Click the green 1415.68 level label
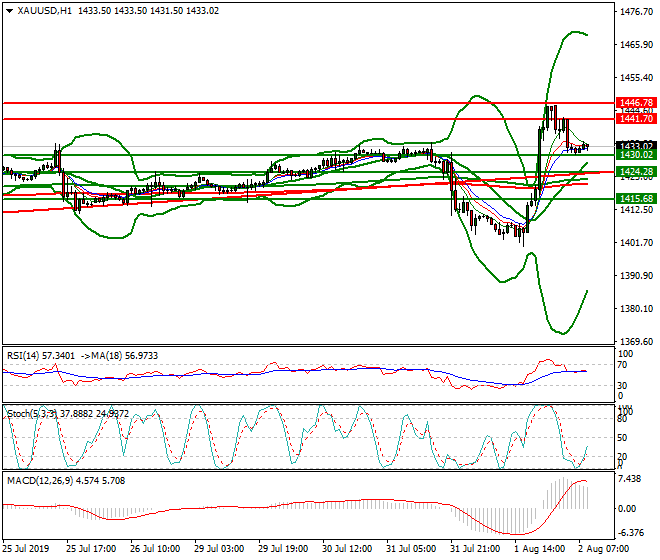This screenshot has height=560, width=660. [636, 199]
